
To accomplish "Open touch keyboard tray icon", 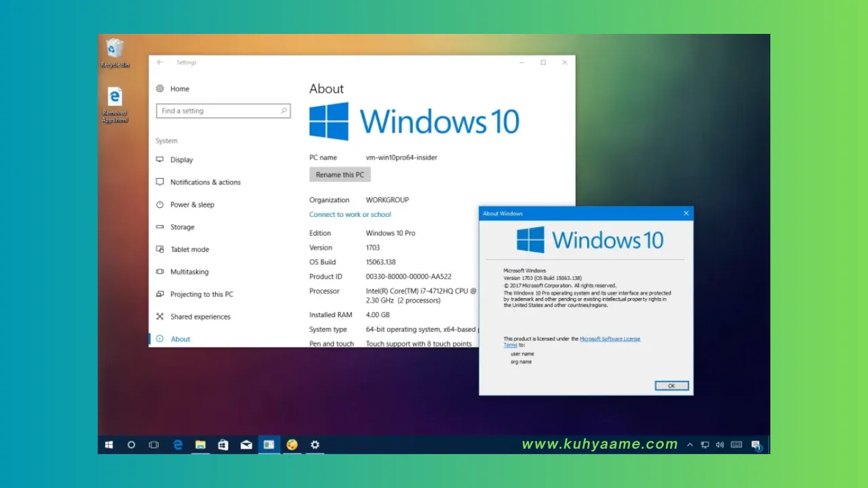I will tap(736, 445).
